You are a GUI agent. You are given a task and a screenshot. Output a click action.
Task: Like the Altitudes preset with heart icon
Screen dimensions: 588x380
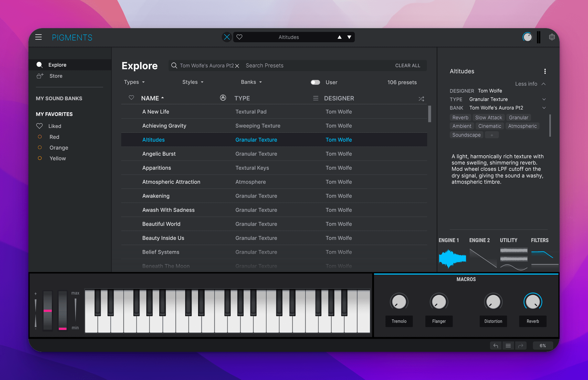pyautogui.click(x=239, y=37)
